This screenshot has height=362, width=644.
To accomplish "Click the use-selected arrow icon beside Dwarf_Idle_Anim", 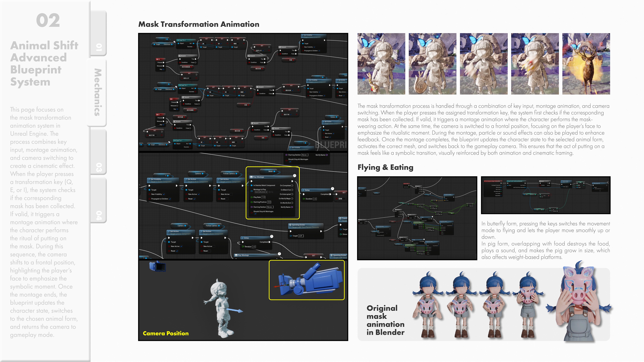I will [270, 192].
